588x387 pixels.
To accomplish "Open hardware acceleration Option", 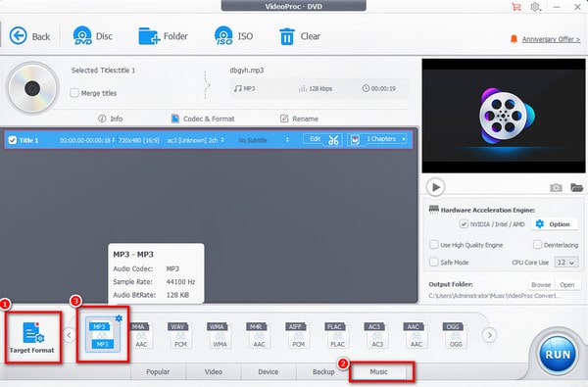I will coord(554,224).
